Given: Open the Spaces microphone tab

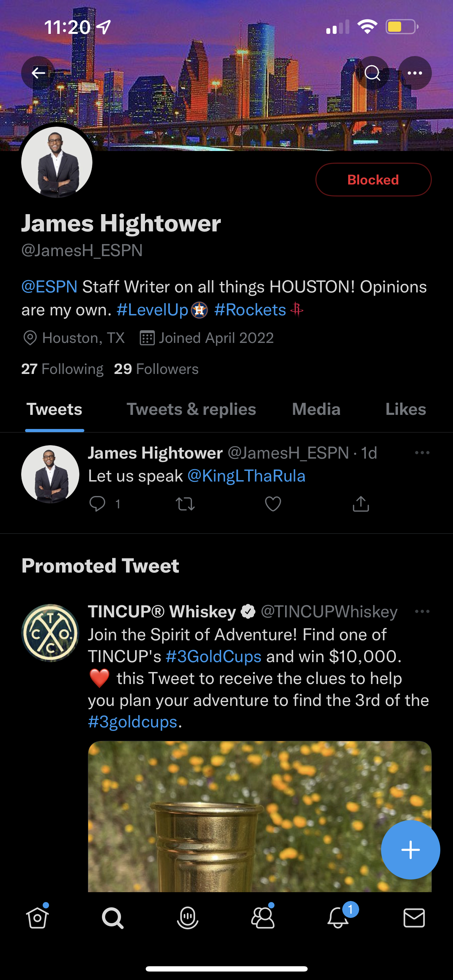Looking at the screenshot, I should [187, 918].
